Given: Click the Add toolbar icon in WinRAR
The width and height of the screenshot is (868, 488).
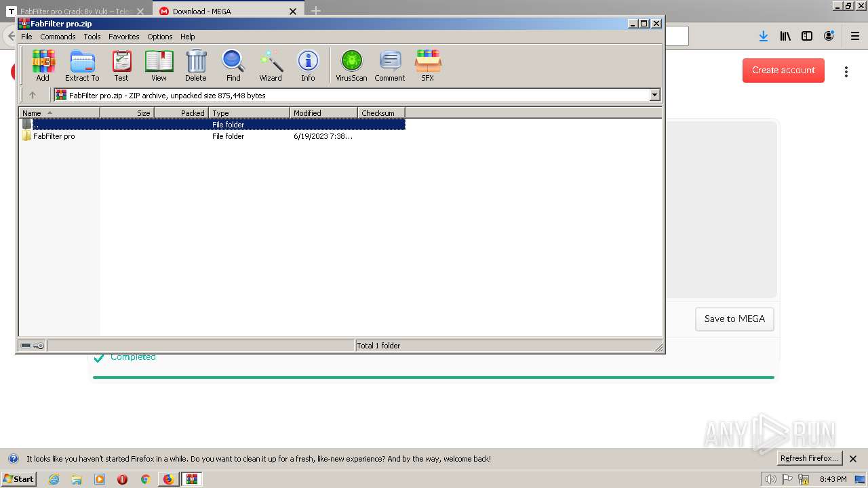Looking at the screenshot, I should (43, 66).
